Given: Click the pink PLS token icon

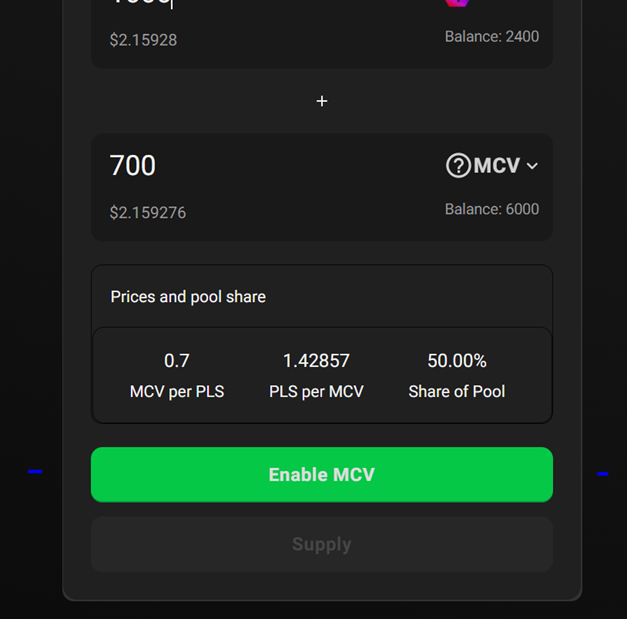Looking at the screenshot, I should [457, 2].
